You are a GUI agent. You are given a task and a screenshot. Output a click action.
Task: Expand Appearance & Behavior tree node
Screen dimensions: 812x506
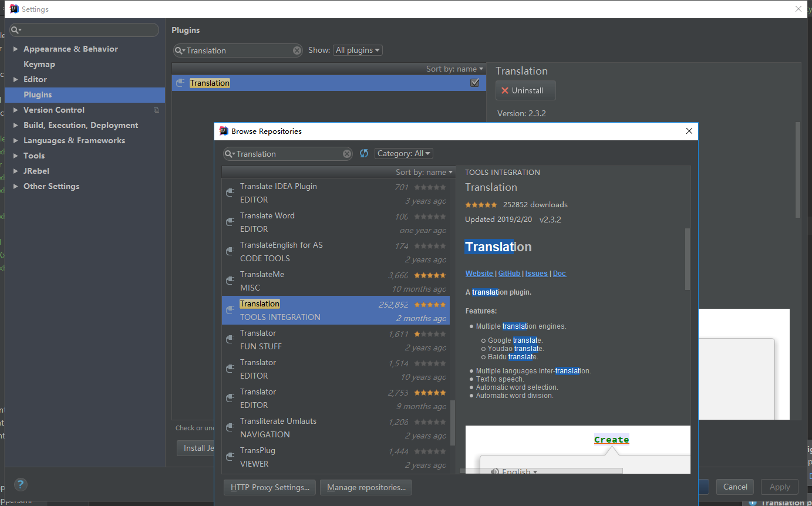click(16, 49)
